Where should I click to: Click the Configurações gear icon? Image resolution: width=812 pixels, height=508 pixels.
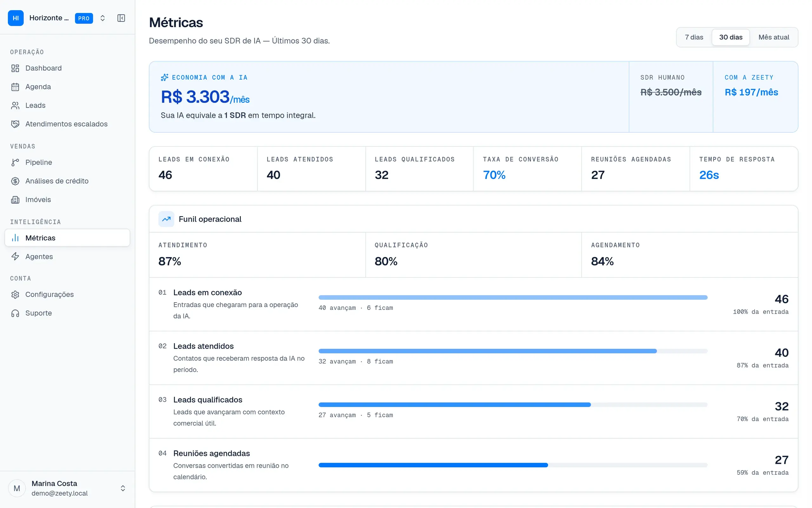coord(15,295)
